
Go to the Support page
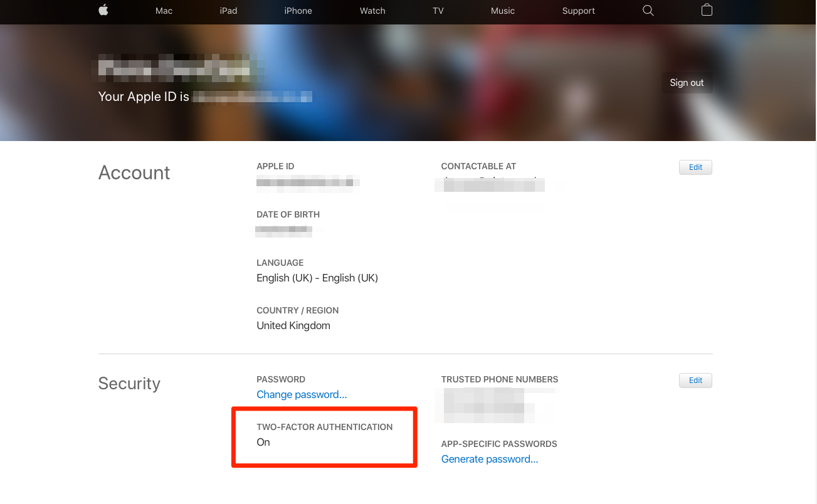578,11
